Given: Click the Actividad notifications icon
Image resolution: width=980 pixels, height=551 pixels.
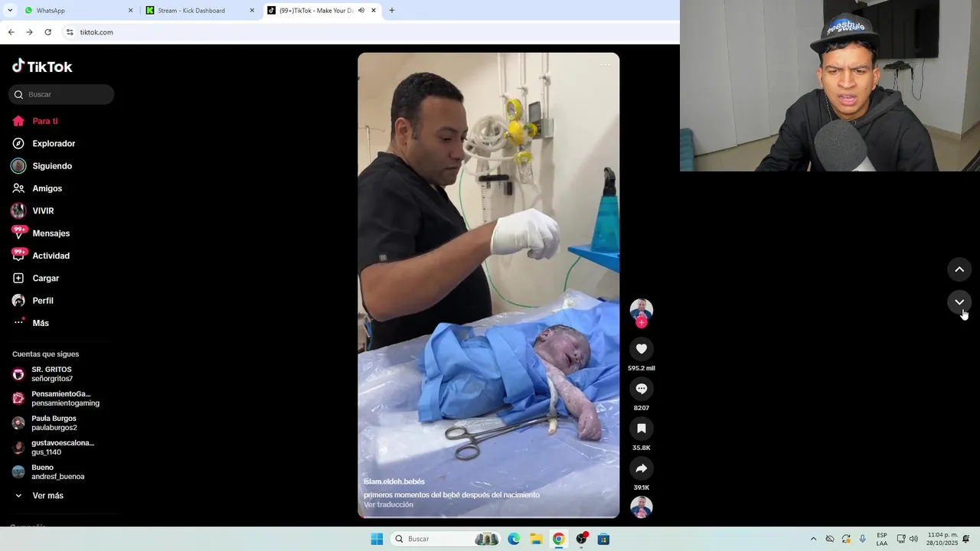Looking at the screenshot, I should click(18, 255).
